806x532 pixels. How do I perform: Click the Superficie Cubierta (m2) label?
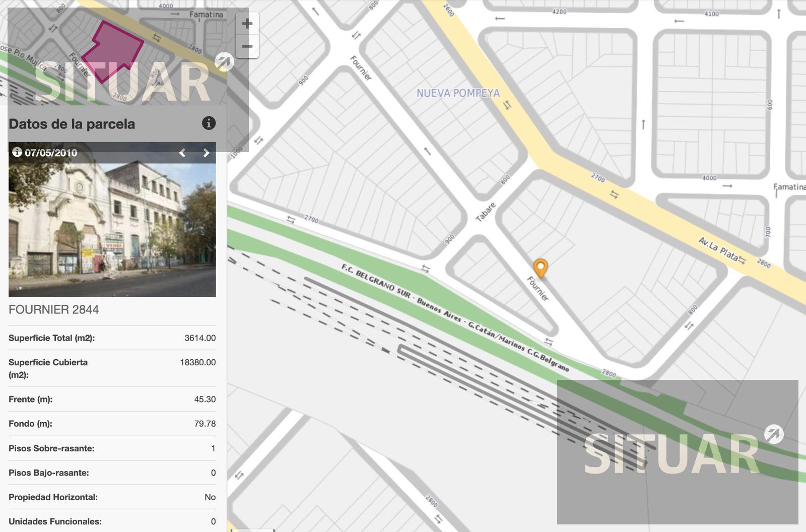coord(48,368)
